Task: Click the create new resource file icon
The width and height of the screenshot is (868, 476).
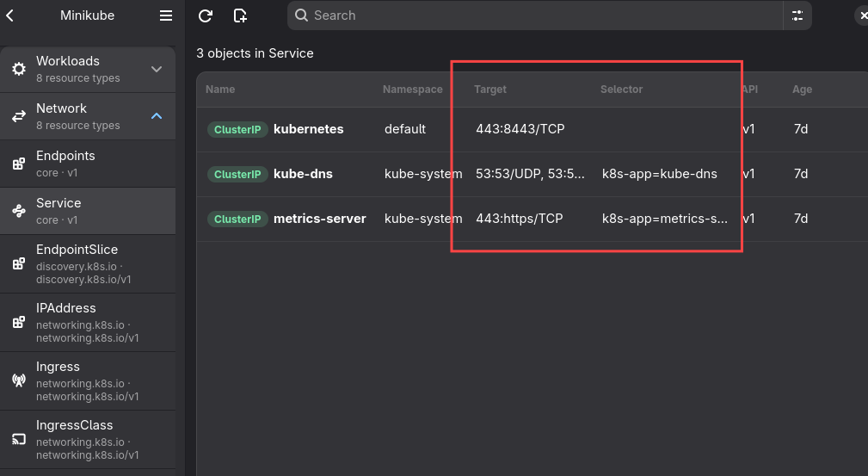Action: pos(240,15)
